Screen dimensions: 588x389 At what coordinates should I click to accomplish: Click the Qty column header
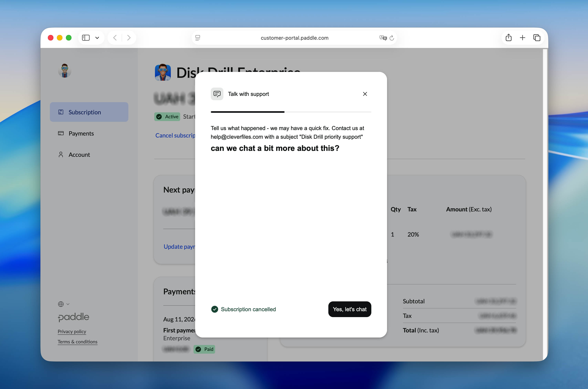point(396,209)
